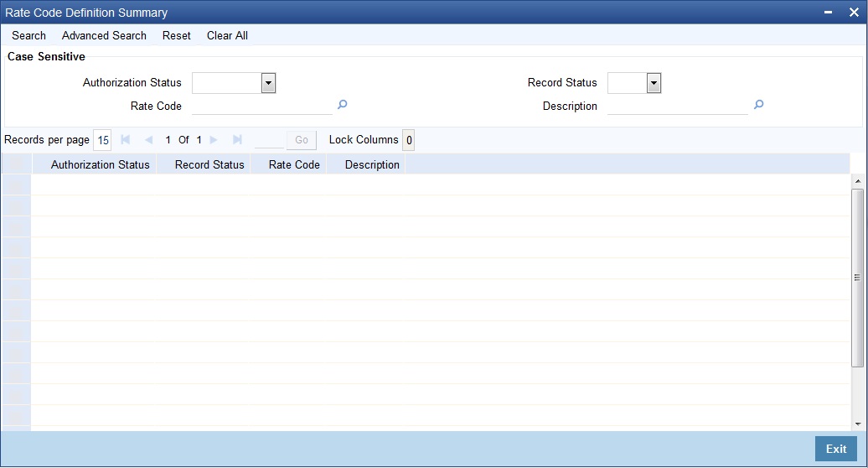Go to last page navigation icon
The width and height of the screenshot is (868, 468).
pyautogui.click(x=237, y=139)
